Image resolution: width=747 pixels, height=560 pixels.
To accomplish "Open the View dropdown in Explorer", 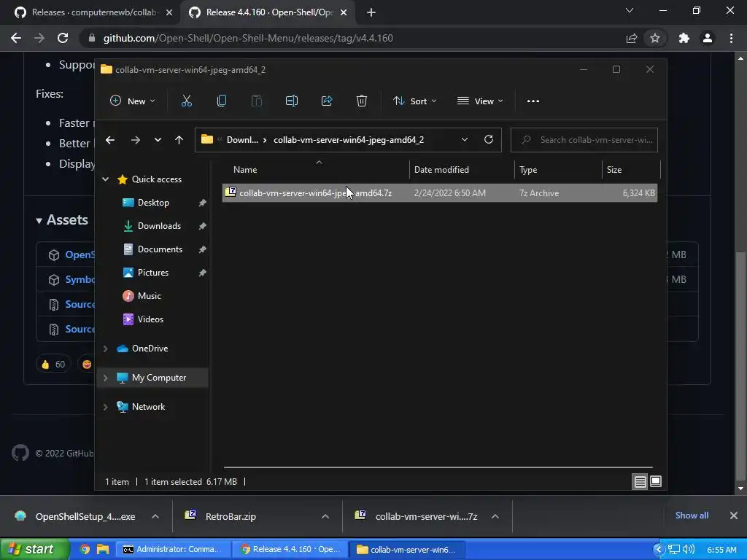I will (x=480, y=101).
